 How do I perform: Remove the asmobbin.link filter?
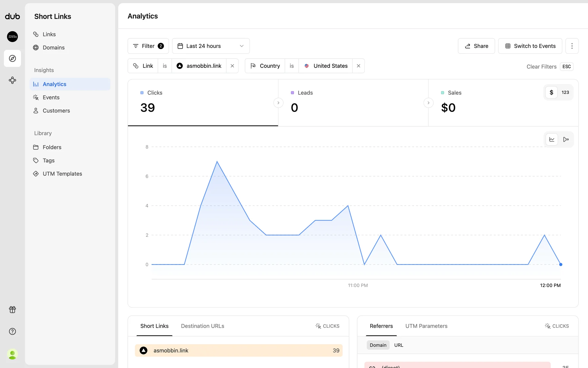coord(232,66)
